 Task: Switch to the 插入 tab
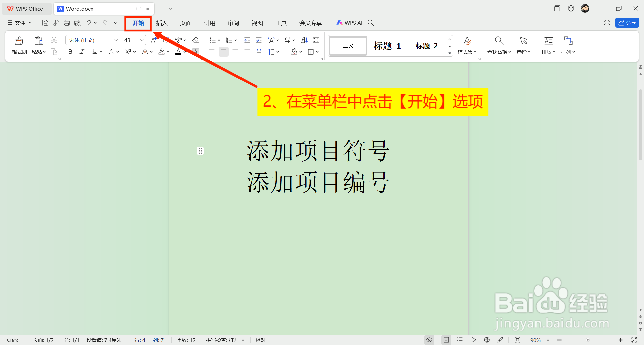coord(162,23)
